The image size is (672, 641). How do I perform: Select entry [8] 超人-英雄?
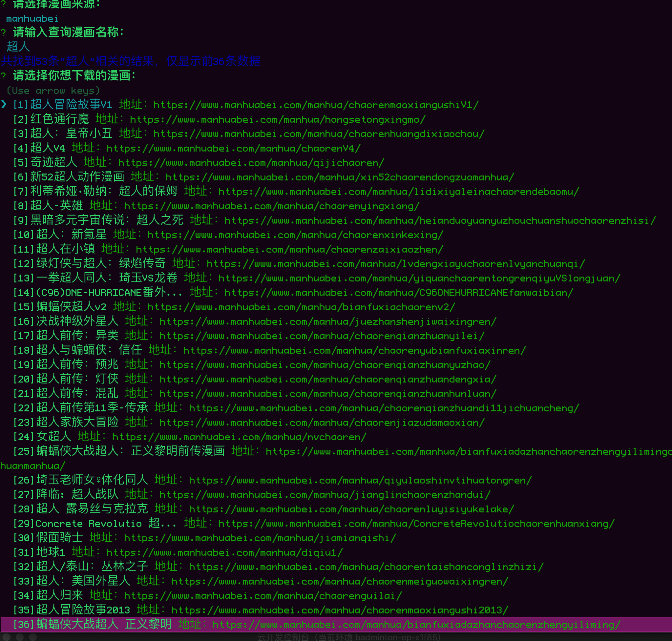[48, 206]
